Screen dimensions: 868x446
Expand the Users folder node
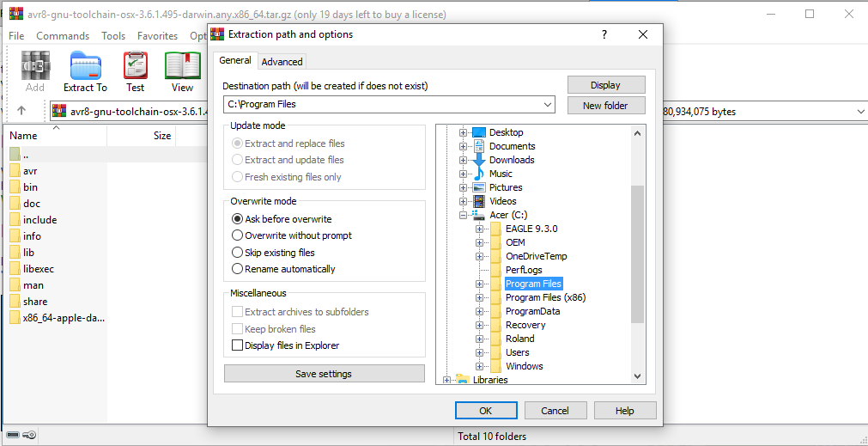click(x=479, y=352)
